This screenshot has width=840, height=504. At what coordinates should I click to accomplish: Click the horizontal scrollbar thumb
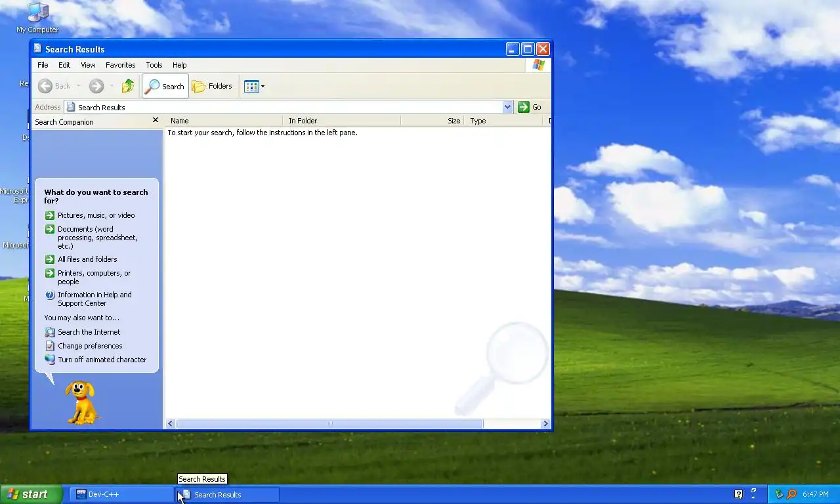[330, 424]
